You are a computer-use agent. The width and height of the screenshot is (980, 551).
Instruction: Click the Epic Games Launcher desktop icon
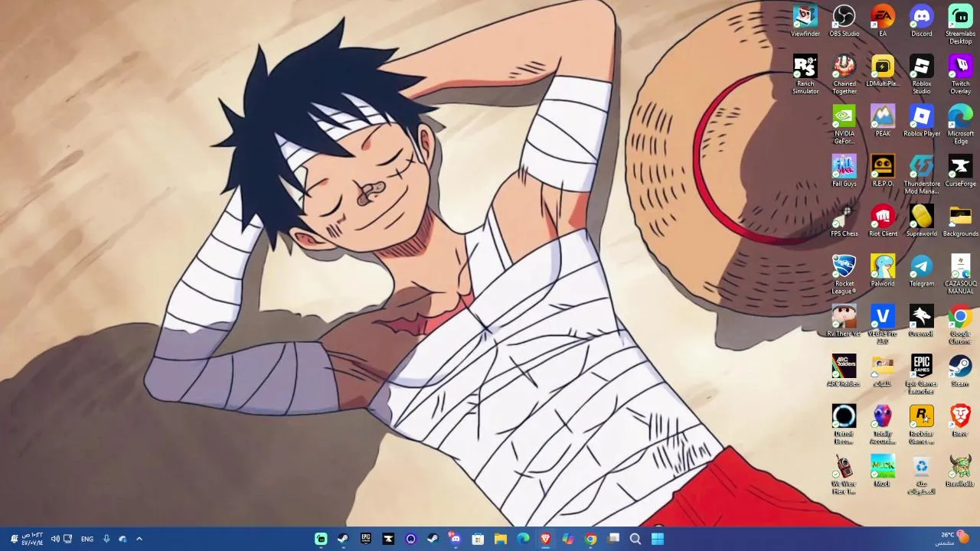922,374
